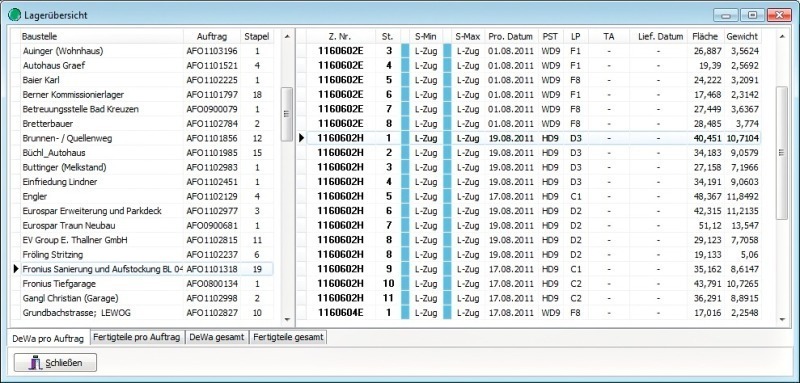Click the S-Min column header
Viewport: 800px width, 383px height.
[426, 36]
